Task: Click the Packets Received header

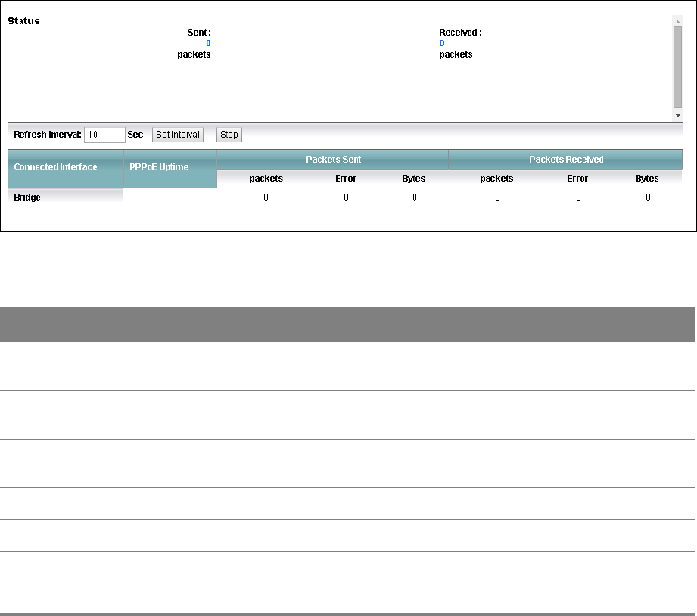Action: (566, 160)
